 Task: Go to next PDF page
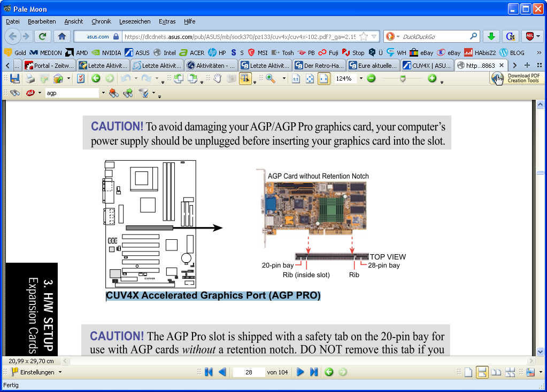coord(300,372)
